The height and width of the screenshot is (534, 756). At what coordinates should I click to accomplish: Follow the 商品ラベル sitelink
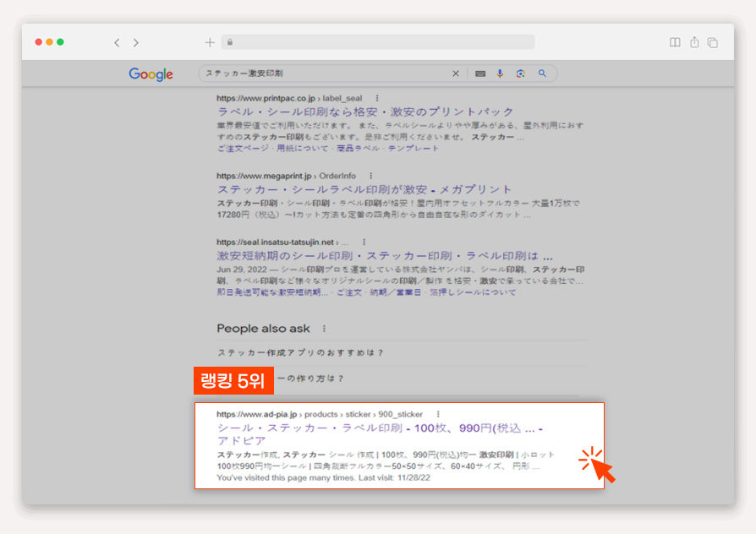(359, 149)
